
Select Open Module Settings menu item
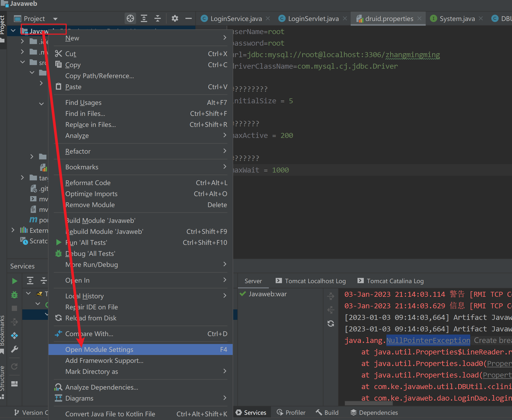[99, 349]
